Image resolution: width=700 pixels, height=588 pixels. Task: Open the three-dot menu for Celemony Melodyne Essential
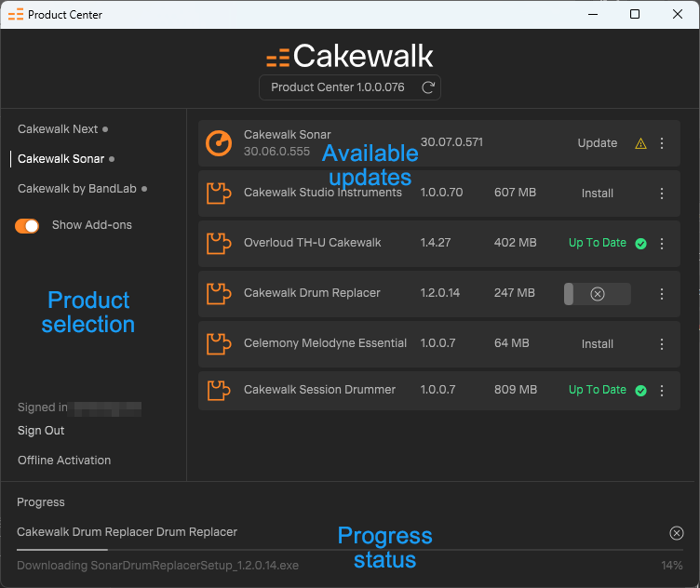(662, 344)
